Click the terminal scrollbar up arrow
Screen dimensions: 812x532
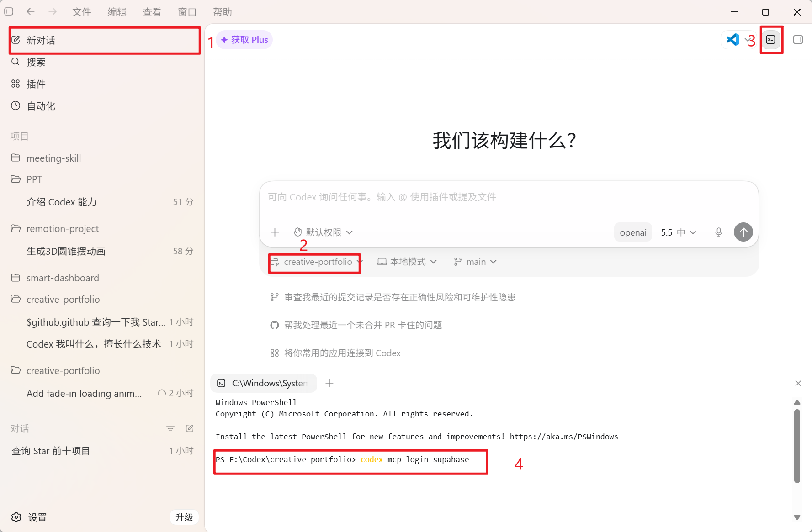[797, 402]
